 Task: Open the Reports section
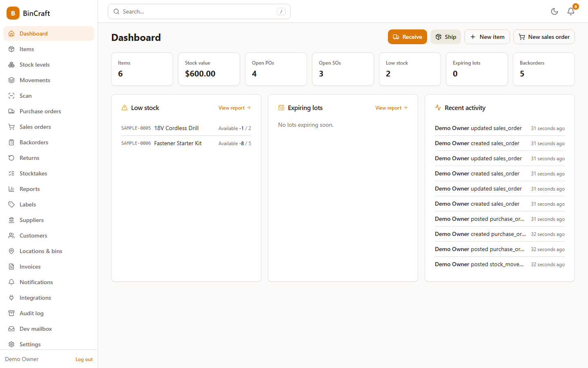49,189
